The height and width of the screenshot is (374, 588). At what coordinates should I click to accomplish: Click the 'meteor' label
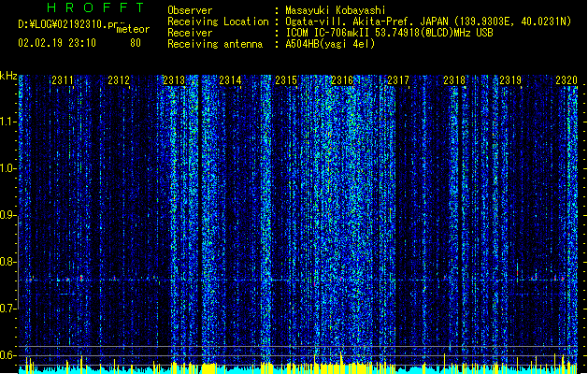(133, 29)
